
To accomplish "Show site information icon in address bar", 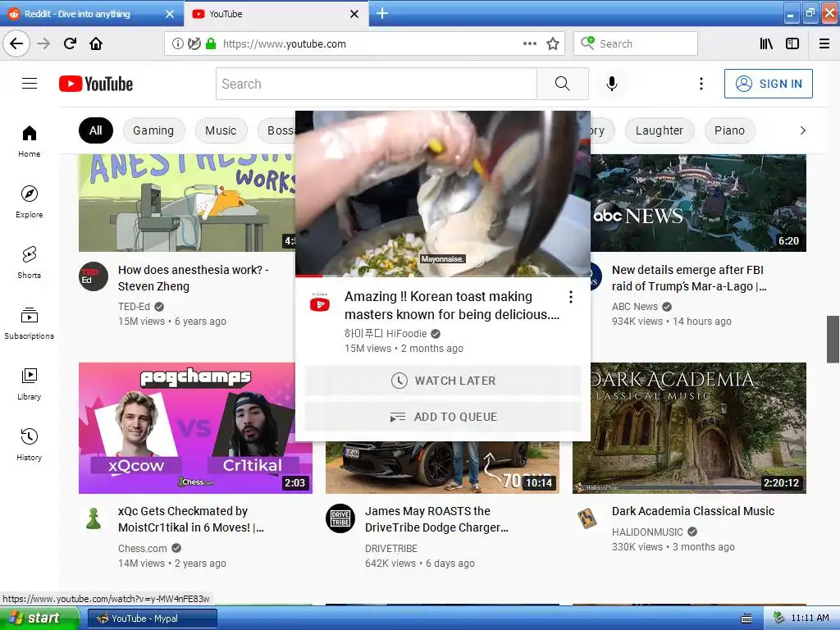I will click(x=177, y=44).
